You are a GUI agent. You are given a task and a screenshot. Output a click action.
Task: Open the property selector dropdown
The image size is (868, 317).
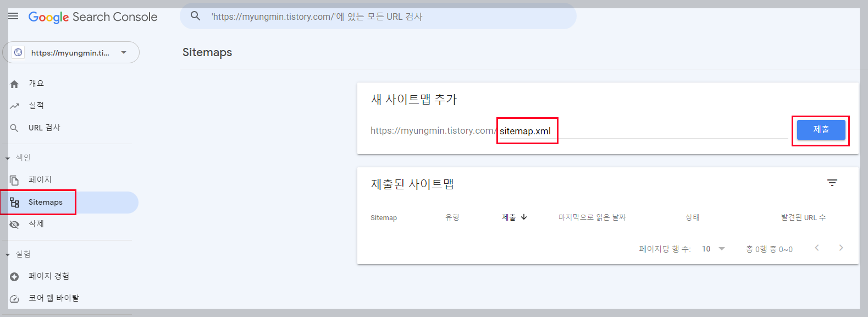(71, 52)
